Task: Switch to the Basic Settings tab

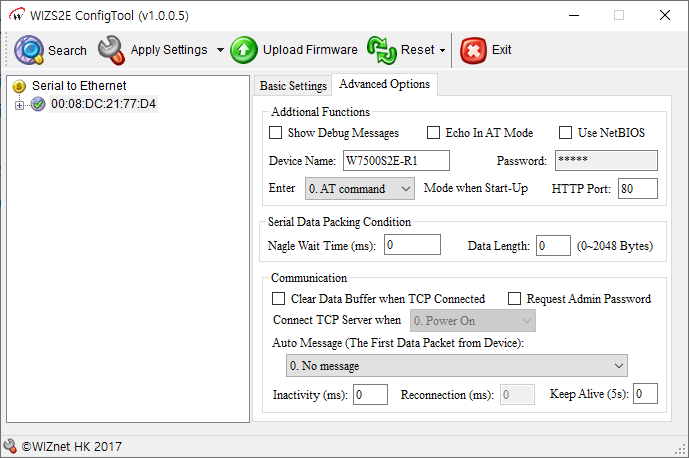Action: [x=293, y=86]
